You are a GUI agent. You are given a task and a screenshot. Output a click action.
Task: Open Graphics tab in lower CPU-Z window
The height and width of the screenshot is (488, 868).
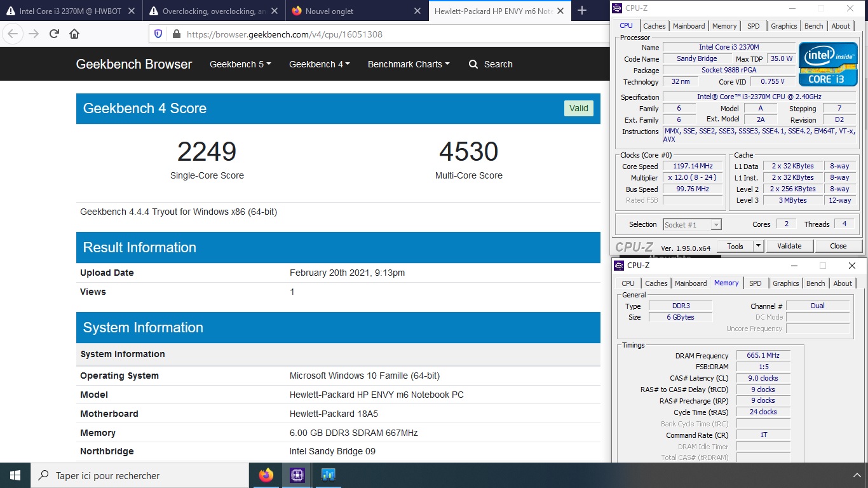[x=785, y=283]
